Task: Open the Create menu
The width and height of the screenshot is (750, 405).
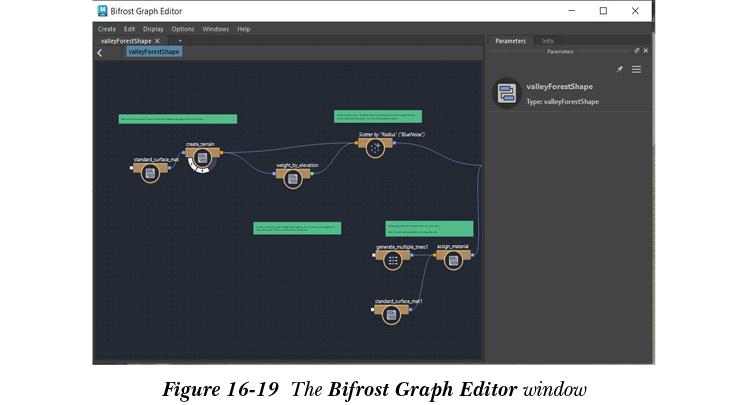Action: (107, 29)
